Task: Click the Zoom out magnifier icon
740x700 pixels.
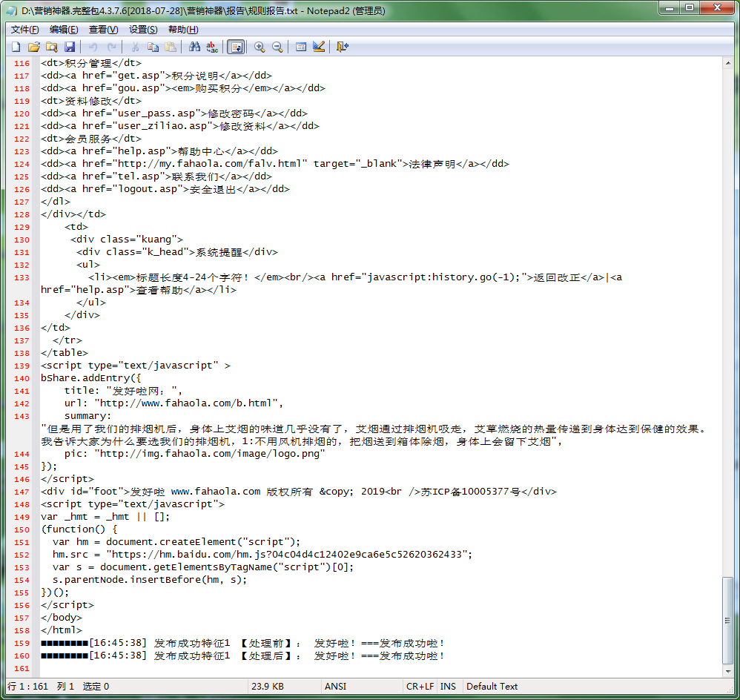Action: coord(277,47)
